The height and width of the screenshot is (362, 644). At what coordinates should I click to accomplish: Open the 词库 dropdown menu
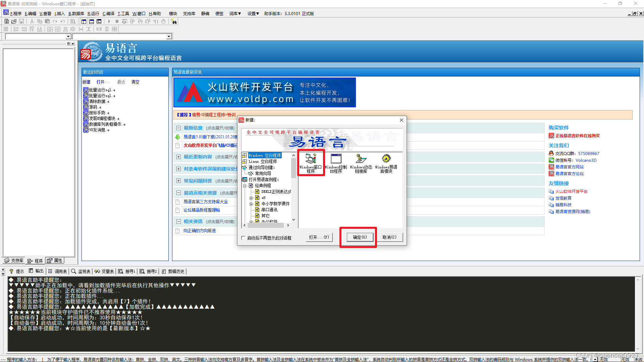[235, 14]
